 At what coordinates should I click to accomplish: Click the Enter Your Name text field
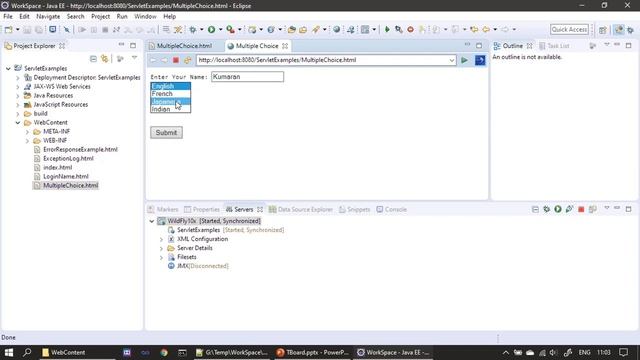247,77
